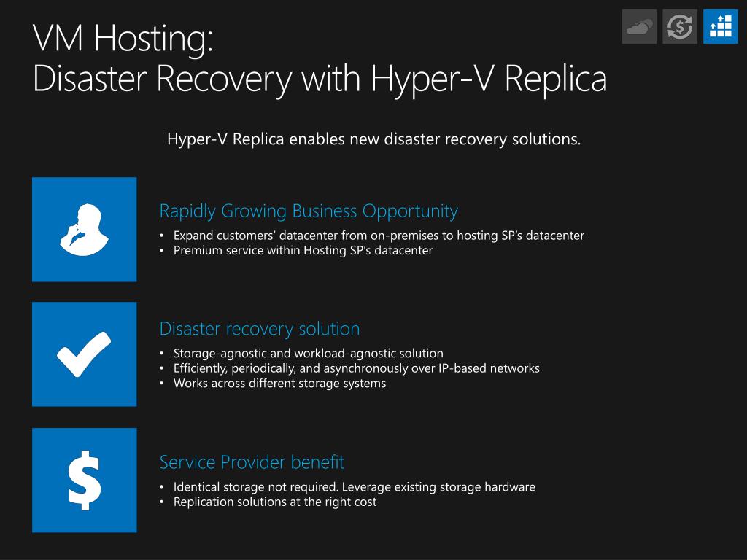Click the gray cloud icon tile
Screen dimensions: 747x560
click(639, 27)
